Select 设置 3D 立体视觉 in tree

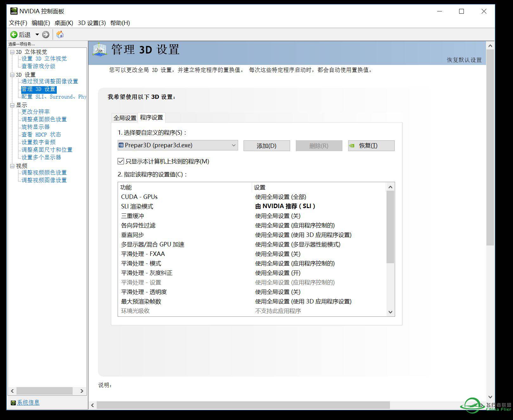coord(44,59)
